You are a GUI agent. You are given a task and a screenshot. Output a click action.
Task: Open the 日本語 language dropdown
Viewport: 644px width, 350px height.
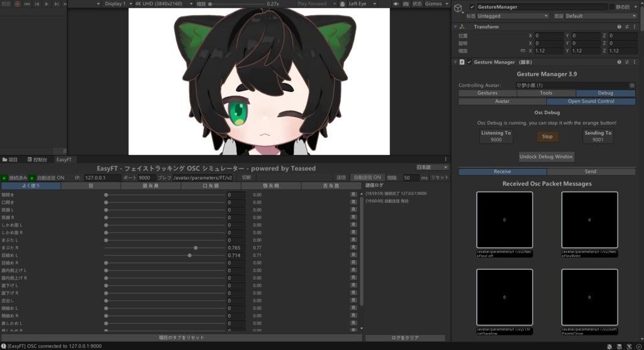pyautogui.click(x=431, y=167)
